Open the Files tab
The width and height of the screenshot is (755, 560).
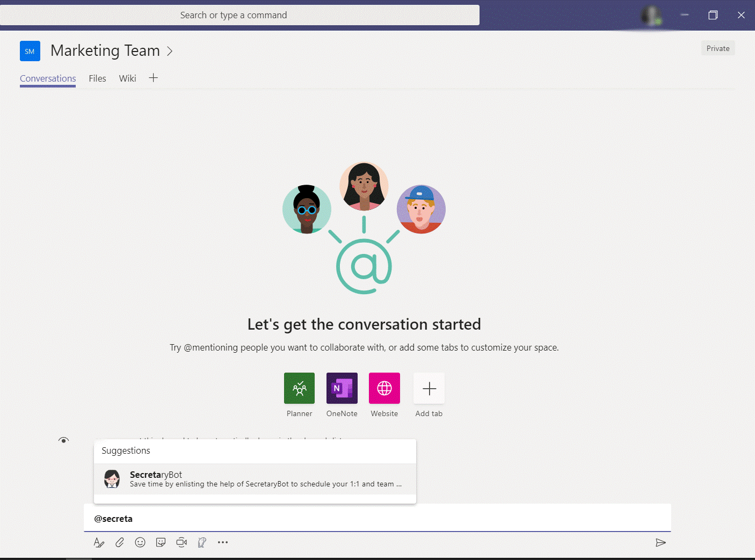pos(97,78)
